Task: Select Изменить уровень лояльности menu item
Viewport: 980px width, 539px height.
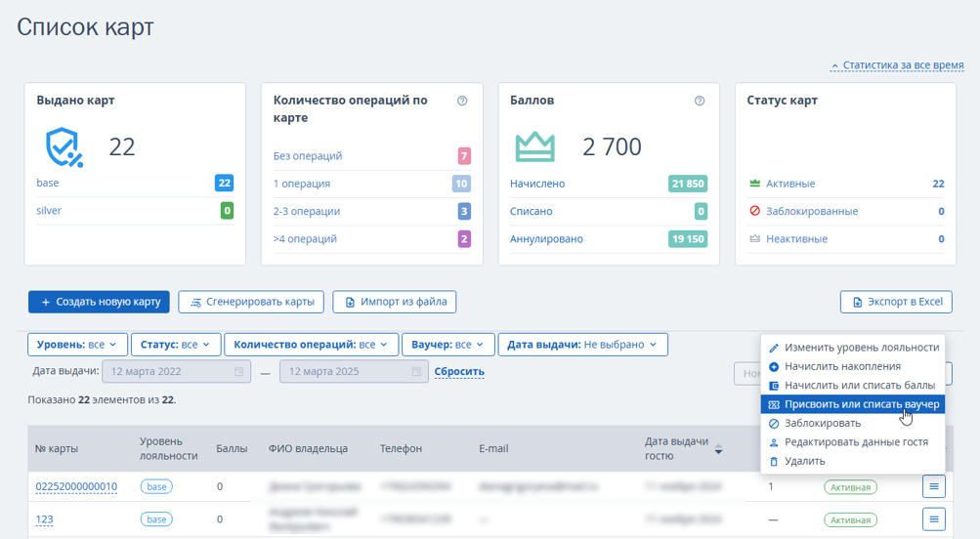Action: [854, 348]
